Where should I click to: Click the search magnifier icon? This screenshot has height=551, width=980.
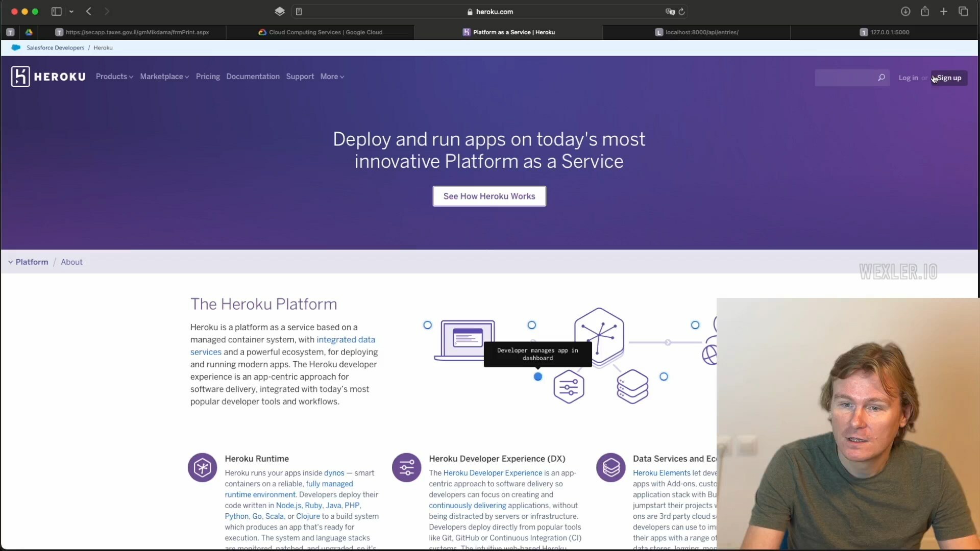pyautogui.click(x=881, y=78)
